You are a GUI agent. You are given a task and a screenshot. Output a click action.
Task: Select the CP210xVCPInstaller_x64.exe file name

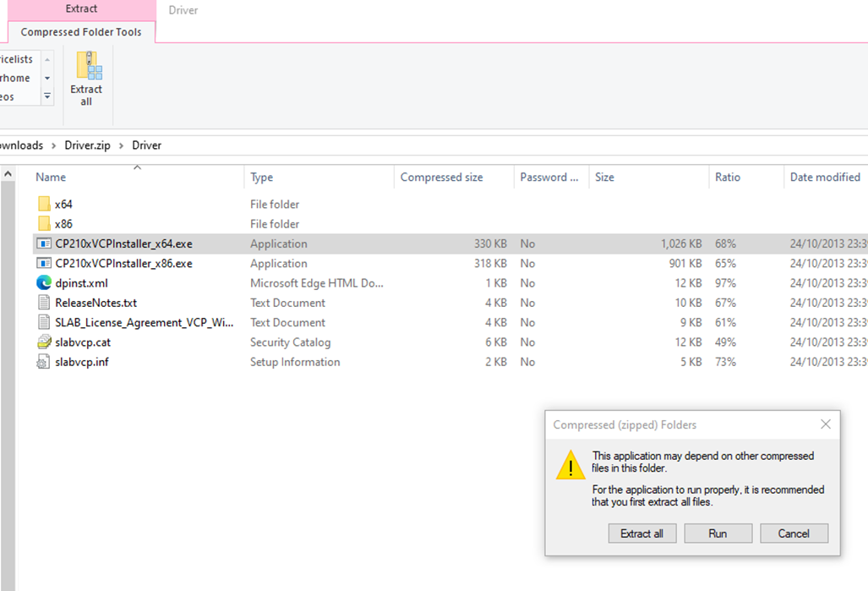124,244
